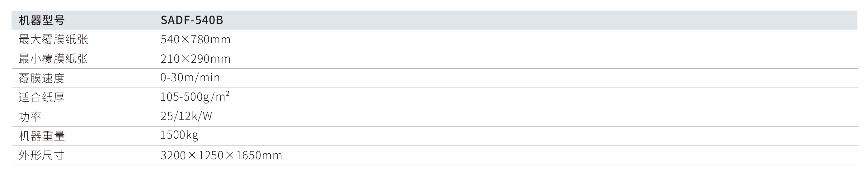Click the 1250 width in overall dimensions
This screenshot has width=868, height=187.
211,155
